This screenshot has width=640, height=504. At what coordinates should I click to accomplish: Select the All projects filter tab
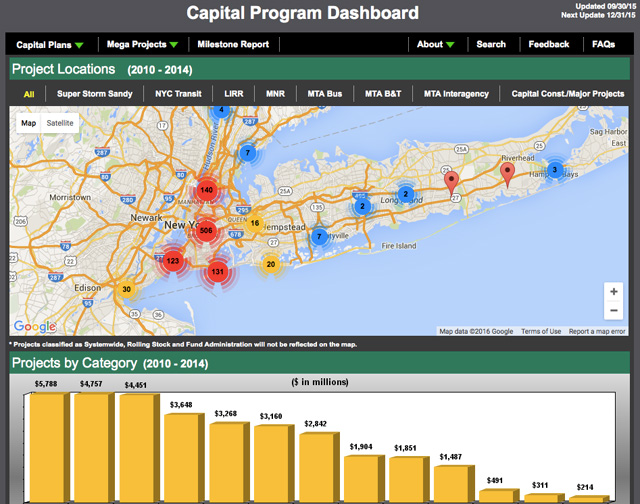[x=29, y=94]
